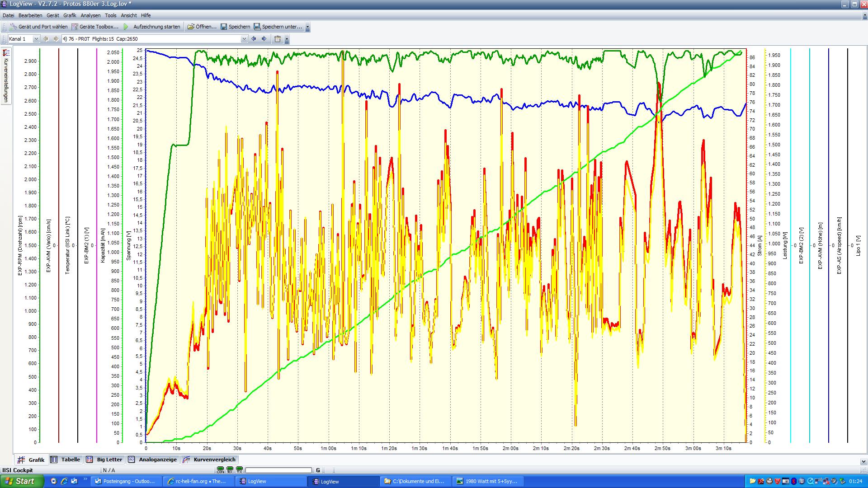Click the orange next-channel arrow
This screenshot has height=488, width=868.
pos(56,39)
